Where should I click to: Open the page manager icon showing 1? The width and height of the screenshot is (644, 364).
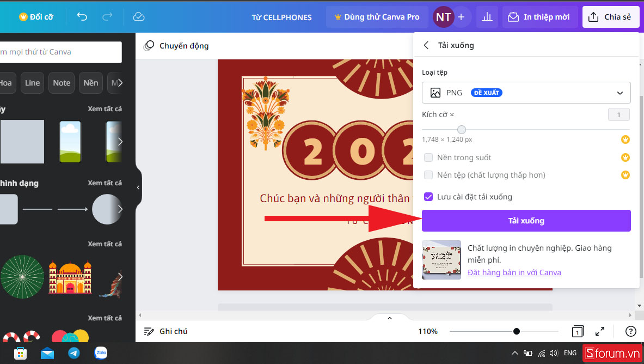tap(578, 331)
